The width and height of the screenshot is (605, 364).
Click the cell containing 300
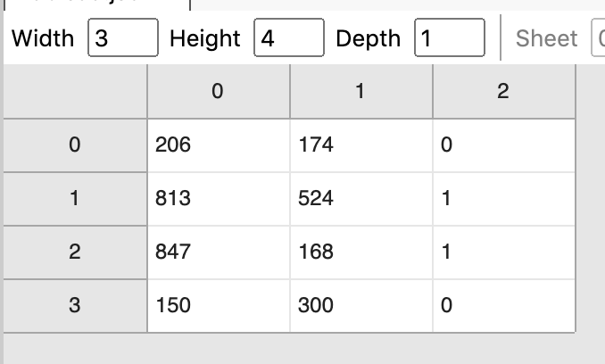[x=361, y=306]
